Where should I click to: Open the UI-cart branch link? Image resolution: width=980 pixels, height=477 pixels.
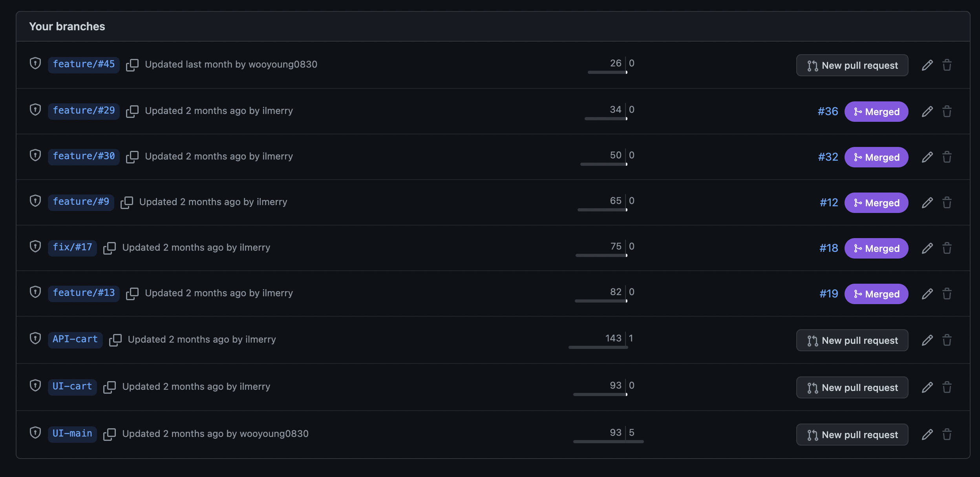click(72, 387)
